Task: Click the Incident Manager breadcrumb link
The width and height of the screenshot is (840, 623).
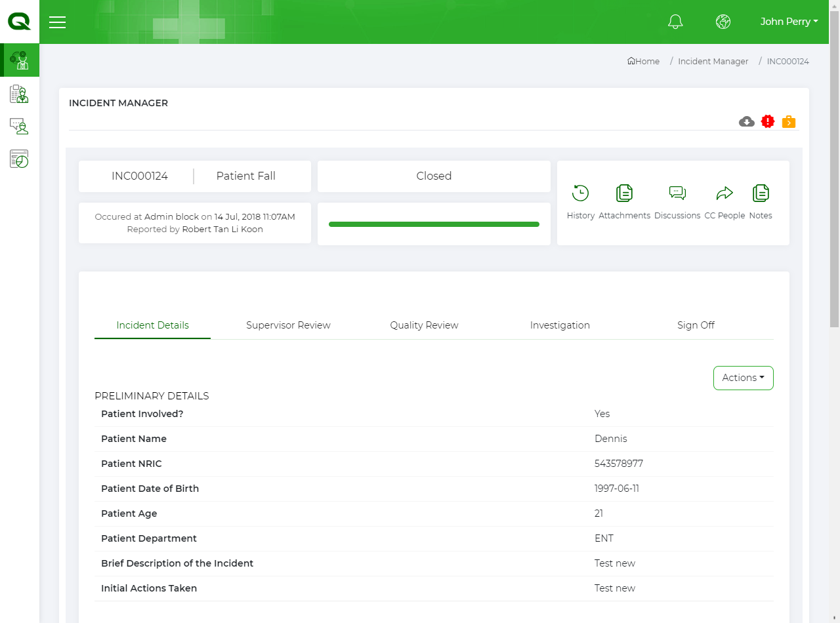Action: coord(713,61)
